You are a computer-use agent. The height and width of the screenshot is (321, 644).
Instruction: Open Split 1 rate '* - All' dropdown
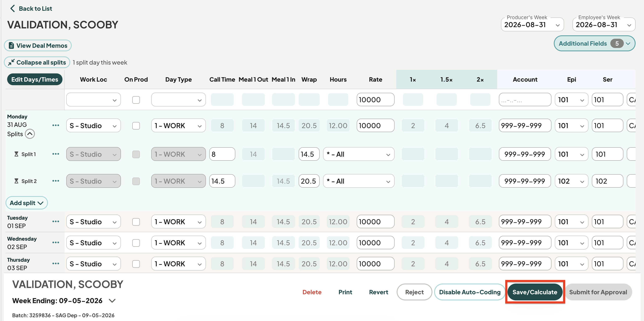click(359, 154)
